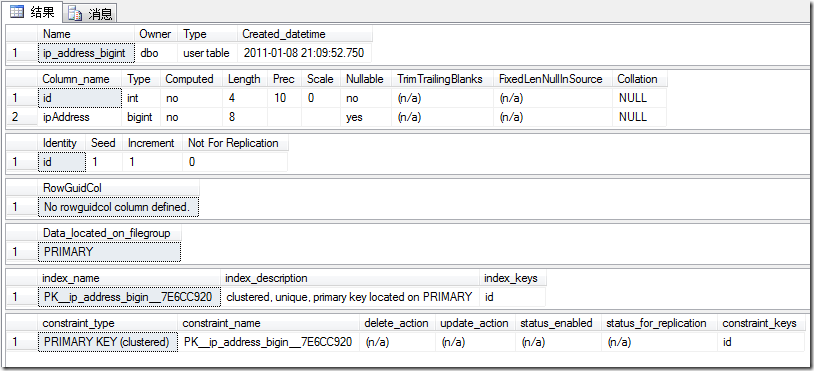Click the Increment column header
This screenshot has height=371, width=814.
(153, 143)
